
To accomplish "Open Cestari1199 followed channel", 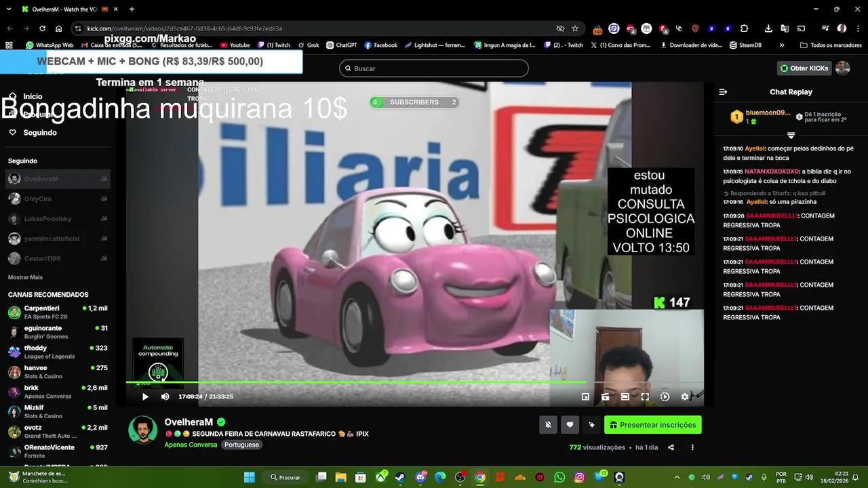I will [x=58, y=258].
